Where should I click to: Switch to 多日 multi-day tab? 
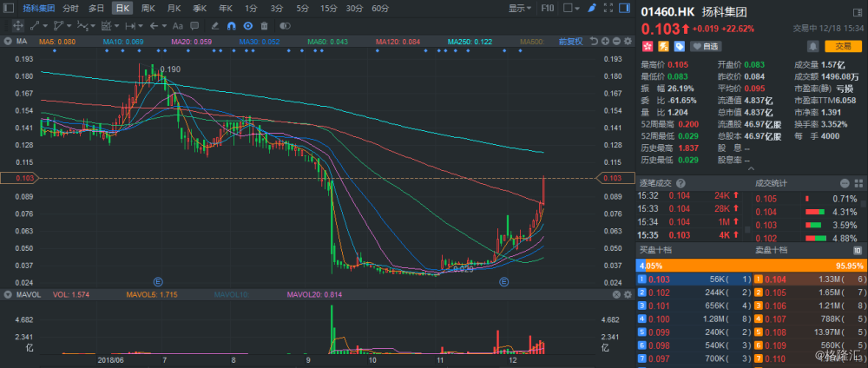tap(96, 9)
